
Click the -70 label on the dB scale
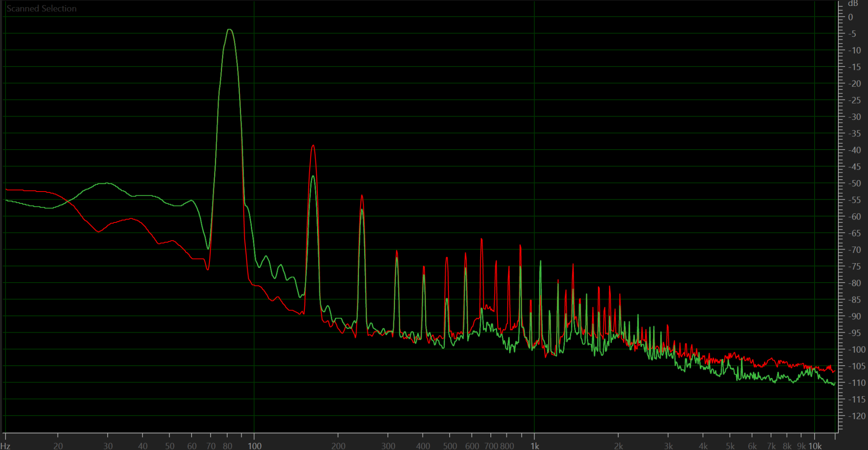[x=854, y=250]
